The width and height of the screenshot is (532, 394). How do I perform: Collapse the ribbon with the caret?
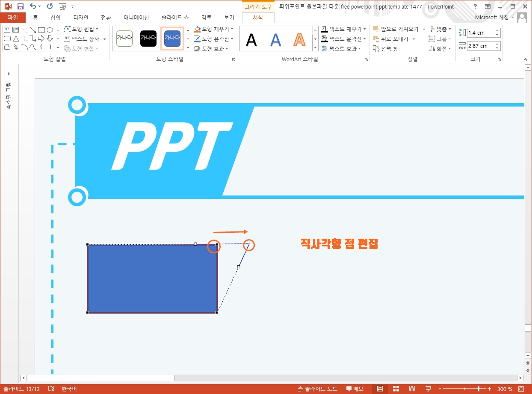coord(525,59)
